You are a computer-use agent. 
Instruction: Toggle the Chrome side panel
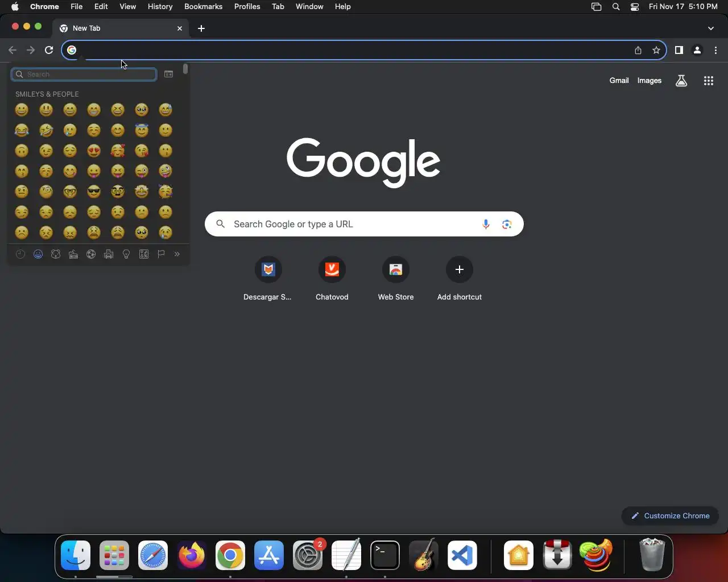[679, 50]
